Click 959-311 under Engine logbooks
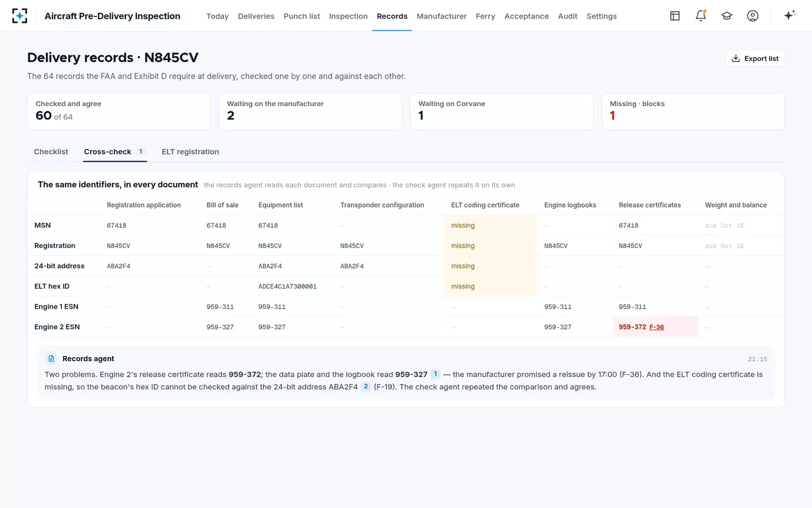 [558, 306]
